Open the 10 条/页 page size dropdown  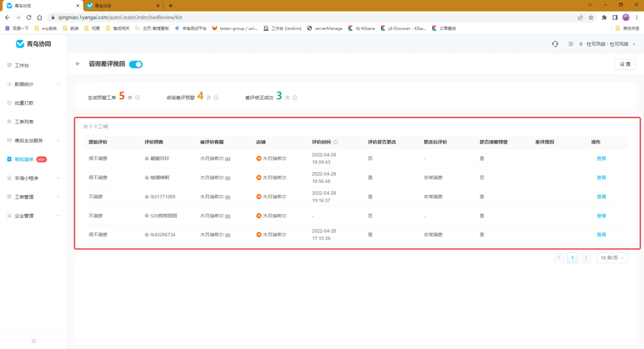(x=612, y=258)
